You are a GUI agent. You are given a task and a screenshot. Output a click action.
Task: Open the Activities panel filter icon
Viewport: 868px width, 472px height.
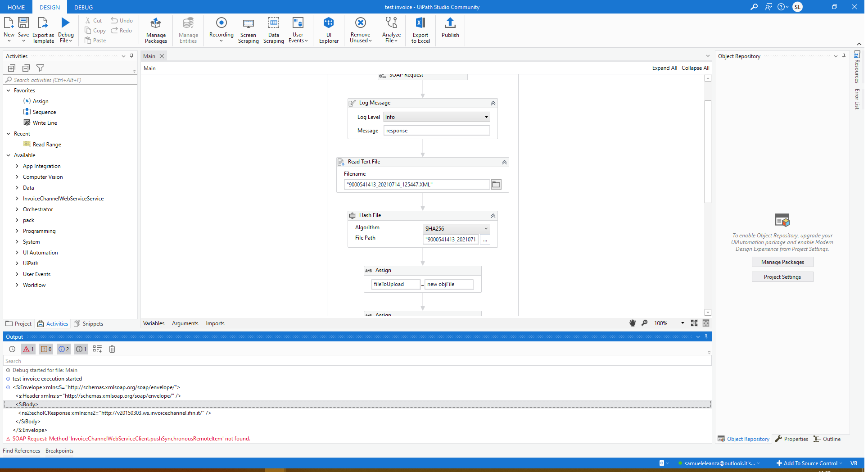coord(41,68)
